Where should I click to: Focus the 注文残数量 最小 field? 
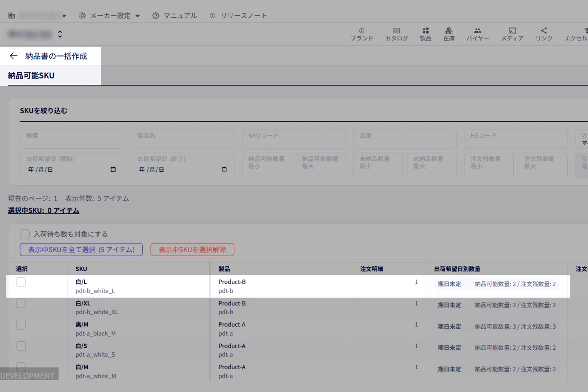[x=489, y=166]
